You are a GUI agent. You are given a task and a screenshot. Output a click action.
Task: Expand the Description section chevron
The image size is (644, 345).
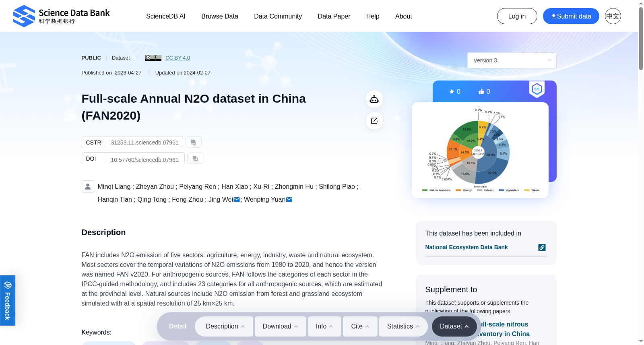click(243, 326)
